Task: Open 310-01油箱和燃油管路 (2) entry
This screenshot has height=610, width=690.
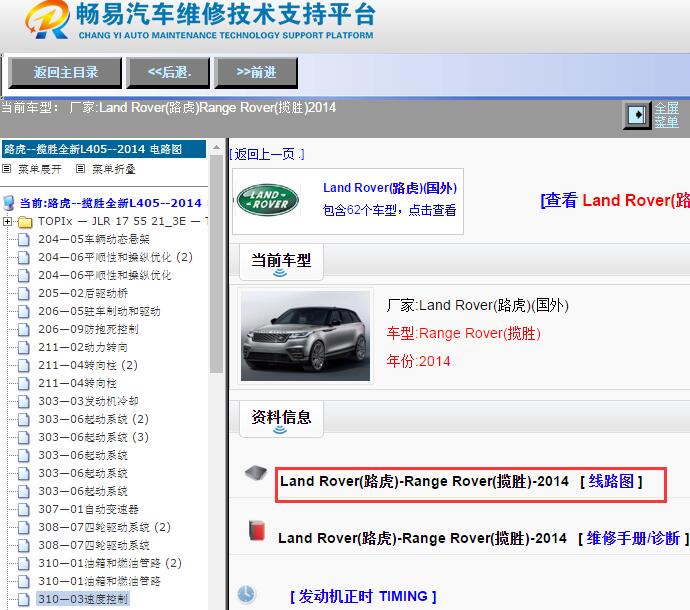Action: 110,563
